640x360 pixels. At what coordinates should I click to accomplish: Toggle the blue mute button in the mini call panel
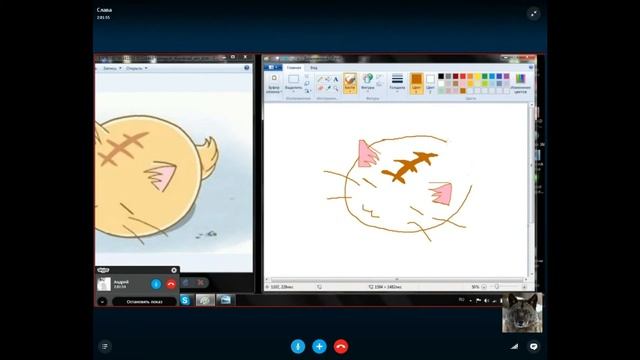click(156, 284)
